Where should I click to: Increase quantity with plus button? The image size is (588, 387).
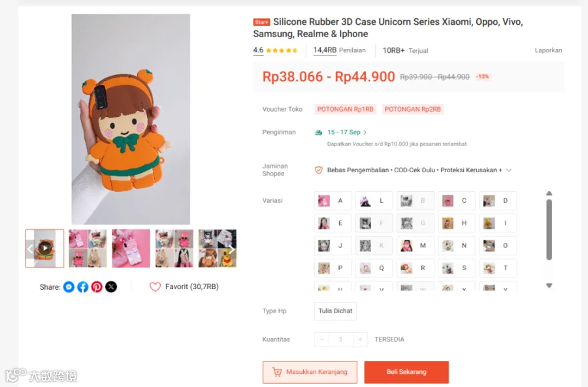click(x=360, y=339)
